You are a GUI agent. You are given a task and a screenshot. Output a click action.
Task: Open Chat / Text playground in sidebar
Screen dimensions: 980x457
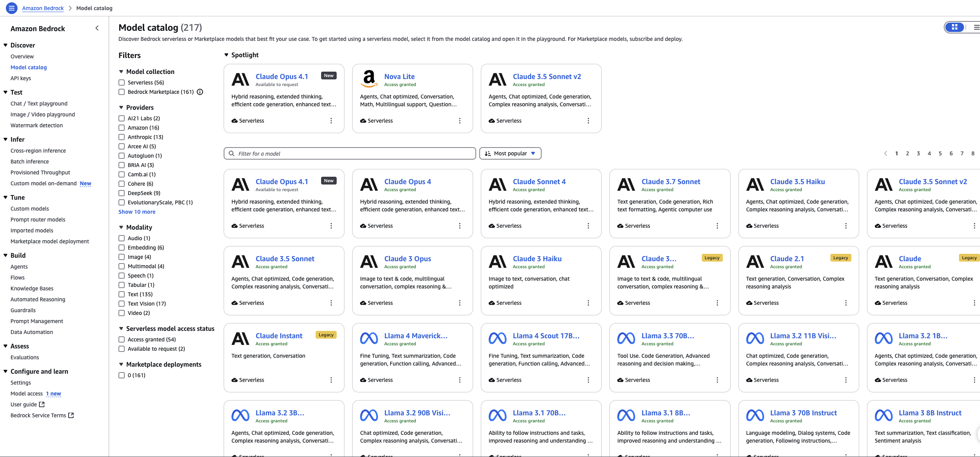click(x=39, y=104)
